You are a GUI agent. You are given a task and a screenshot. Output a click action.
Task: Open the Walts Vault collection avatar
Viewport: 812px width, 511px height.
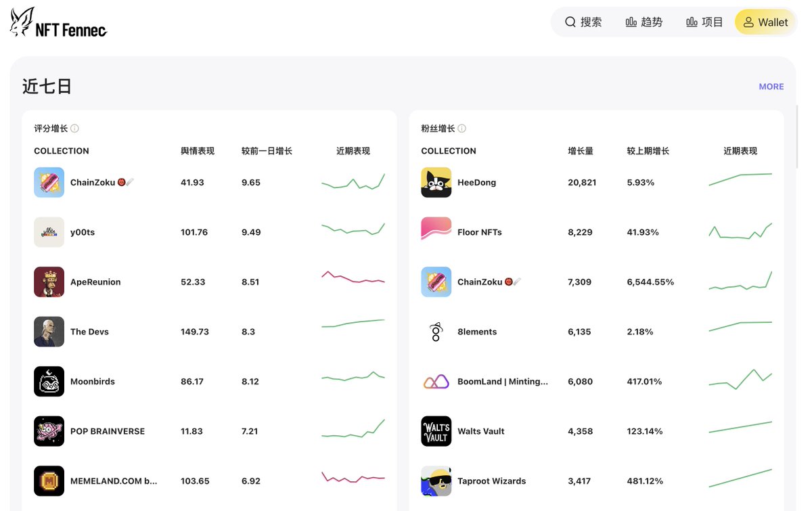click(436, 431)
